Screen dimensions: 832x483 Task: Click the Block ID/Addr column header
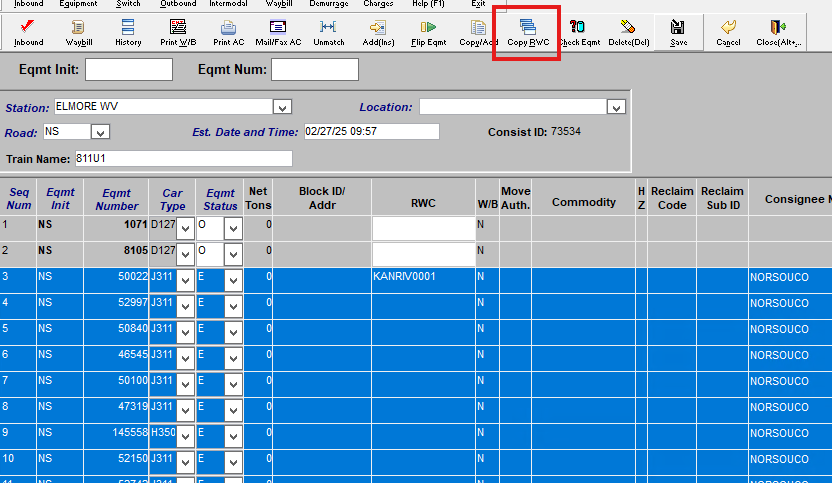[x=322, y=198]
